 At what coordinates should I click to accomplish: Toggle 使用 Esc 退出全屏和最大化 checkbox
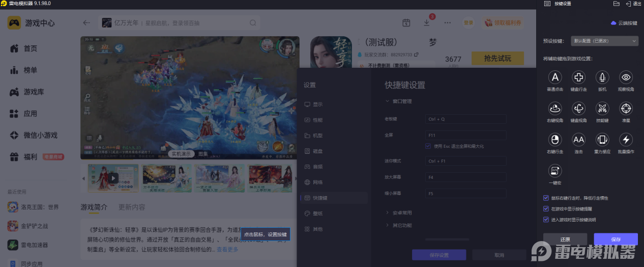pyautogui.click(x=428, y=146)
